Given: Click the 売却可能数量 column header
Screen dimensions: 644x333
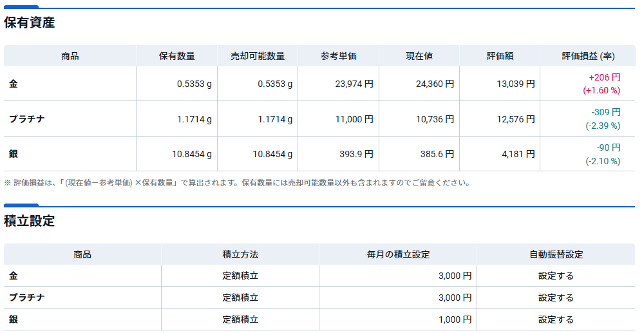Looking at the screenshot, I should click(258, 56).
